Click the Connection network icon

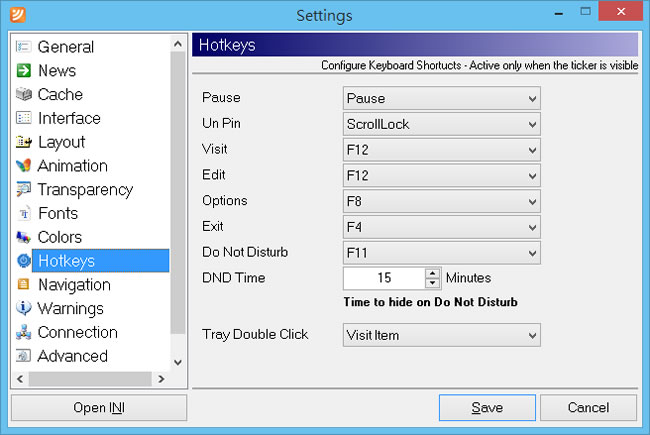[x=24, y=332]
